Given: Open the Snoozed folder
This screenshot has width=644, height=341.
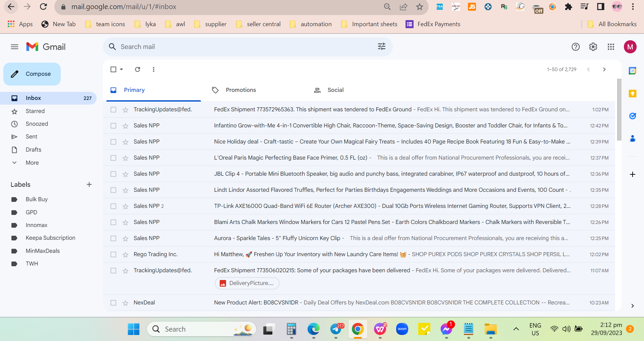Looking at the screenshot, I should (x=37, y=124).
